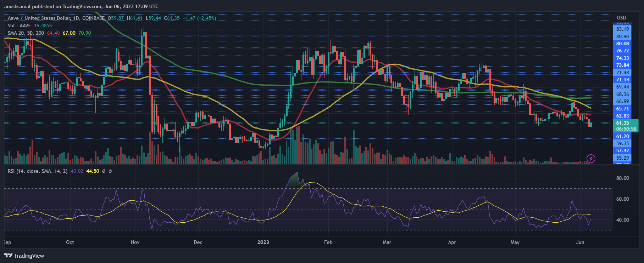Select the SMA 20, 50, 200 indicator legend
Image resolution: width=644 pixels, height=263 pixels.
point(26,33)
